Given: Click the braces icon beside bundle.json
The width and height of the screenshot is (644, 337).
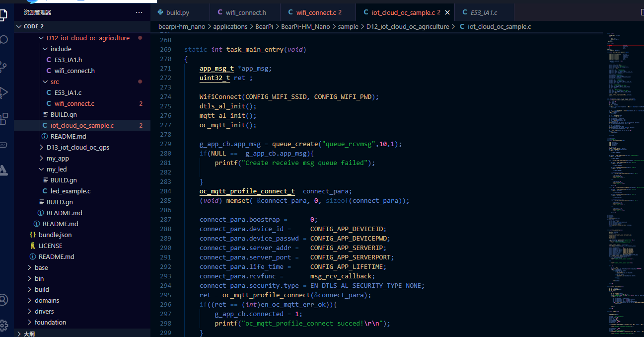Looking at the screenshot, I should tap(33, 235).
